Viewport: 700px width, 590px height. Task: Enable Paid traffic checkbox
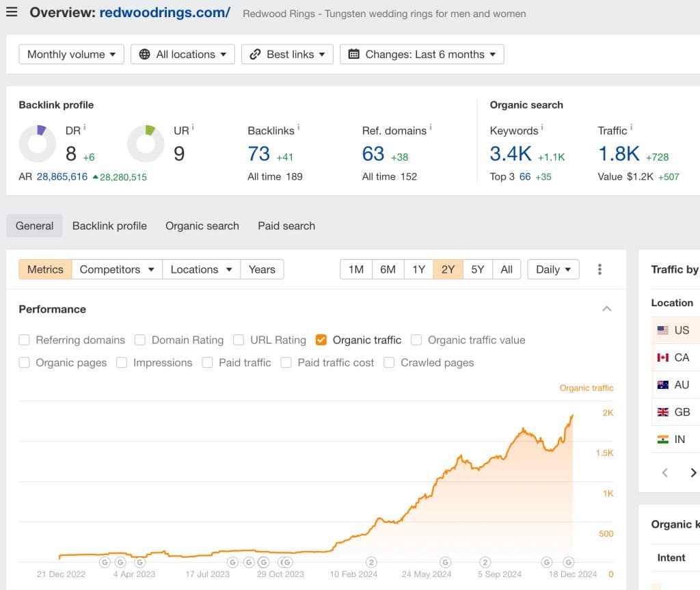(207, 362)
